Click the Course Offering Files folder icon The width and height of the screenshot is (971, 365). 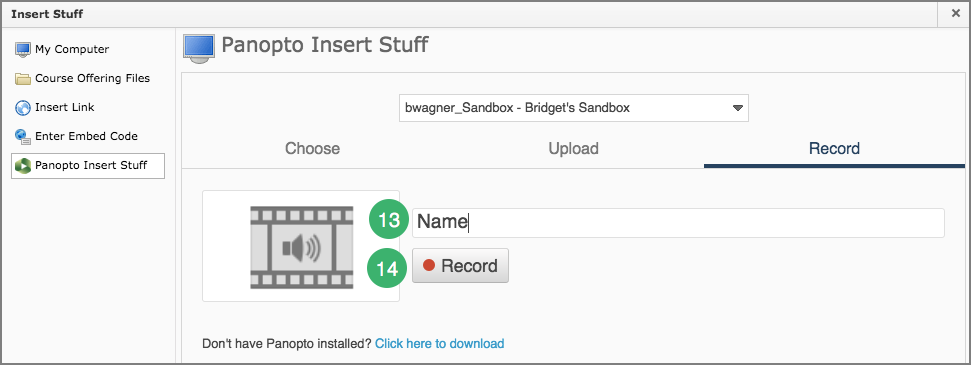click(23, 79)
